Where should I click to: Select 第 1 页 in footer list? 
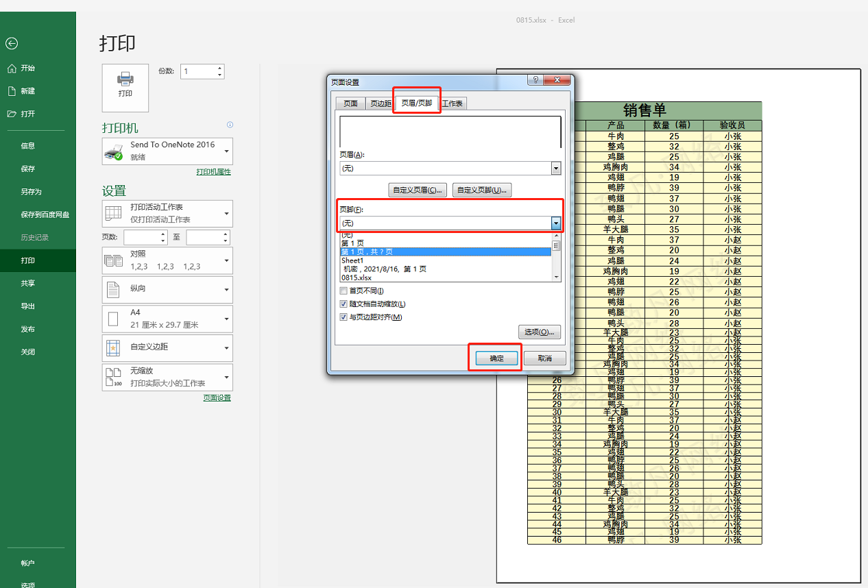point(446,243)
